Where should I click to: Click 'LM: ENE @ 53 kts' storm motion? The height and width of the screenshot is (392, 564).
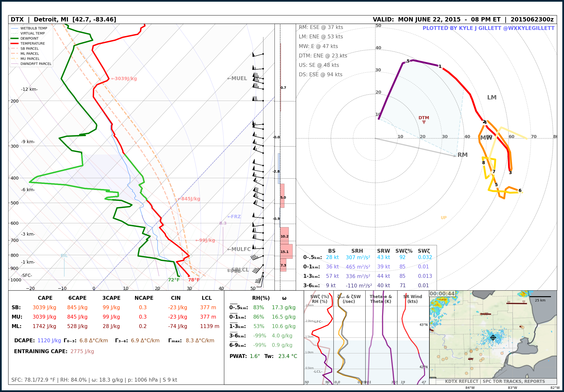[321, 36]
